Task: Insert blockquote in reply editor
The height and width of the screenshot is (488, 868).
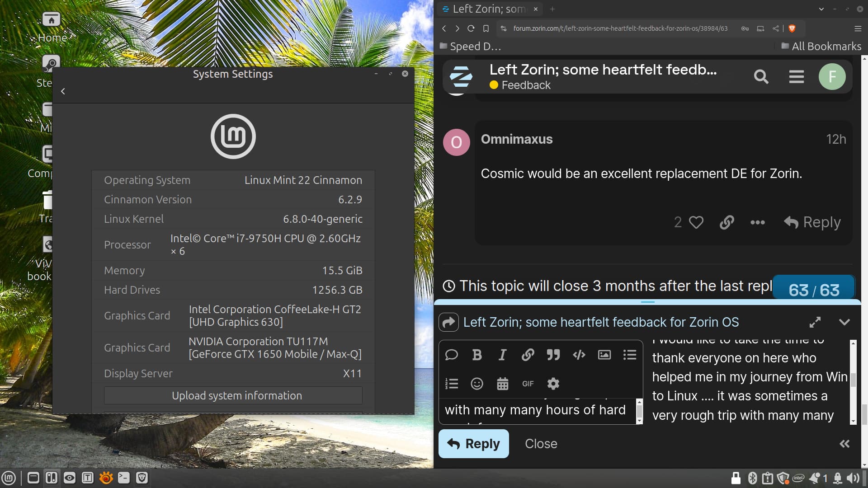Action: point(553,355)
